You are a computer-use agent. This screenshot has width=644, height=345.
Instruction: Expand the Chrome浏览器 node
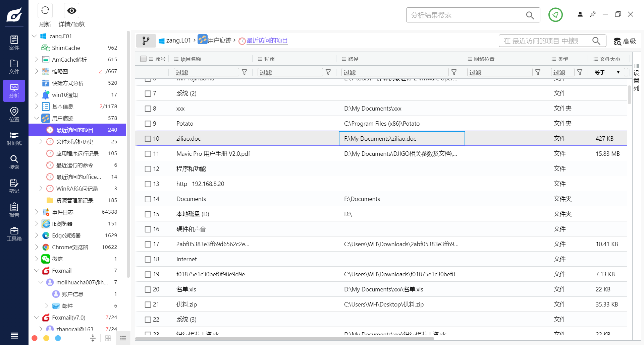pos(37,247)
